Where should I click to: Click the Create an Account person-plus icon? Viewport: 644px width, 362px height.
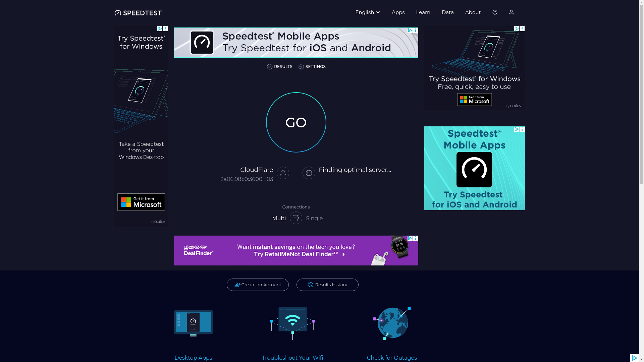pyautogui.click(x=237, y=285)
